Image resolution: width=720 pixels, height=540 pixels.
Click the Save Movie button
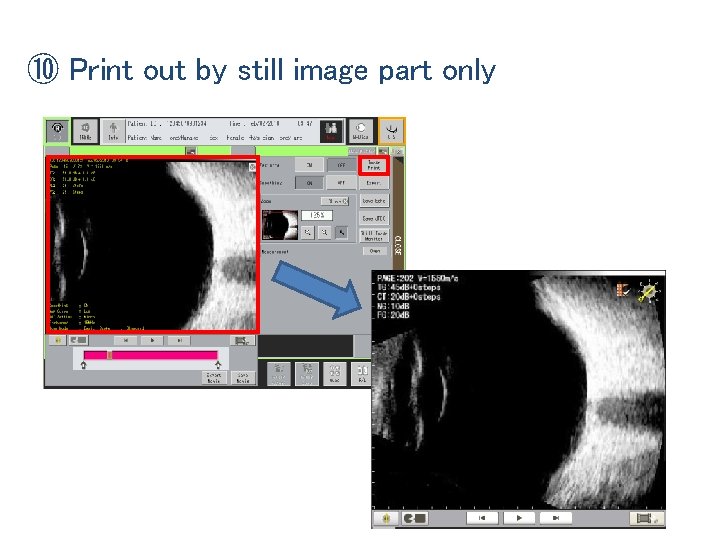pyautogui.click(x=242, y=378)
